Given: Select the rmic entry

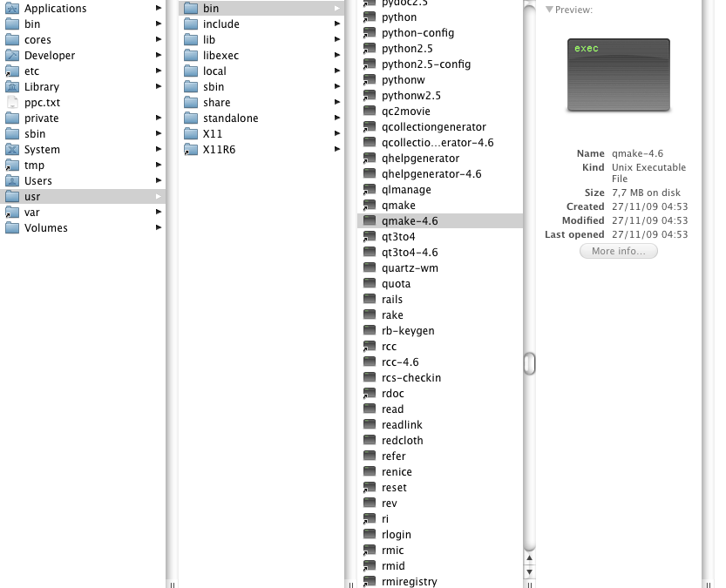Looking at the screenshot, I should pos(392,551).
